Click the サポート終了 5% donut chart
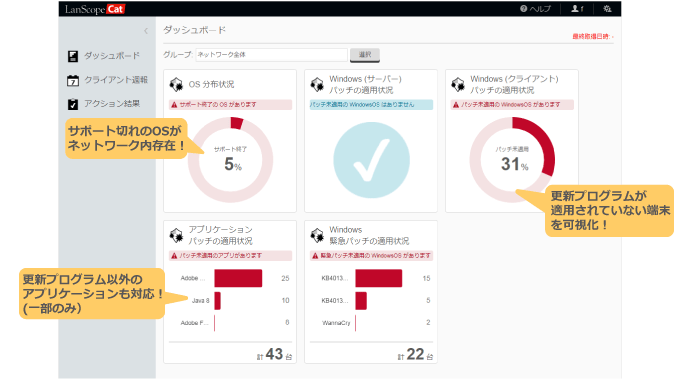This screenshot has width=680, height=380. (230, 160)
